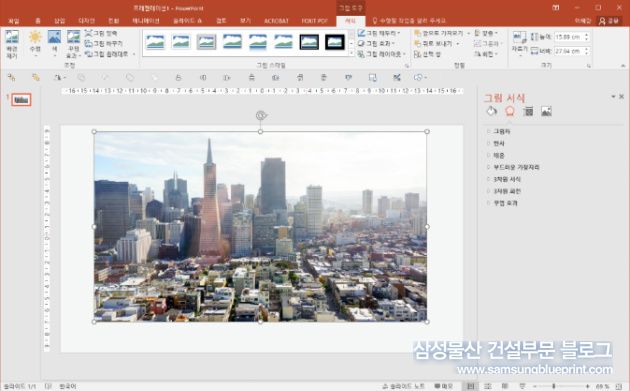
Task: Select the Picture icon in format pane
Action: tap(546, 111)
